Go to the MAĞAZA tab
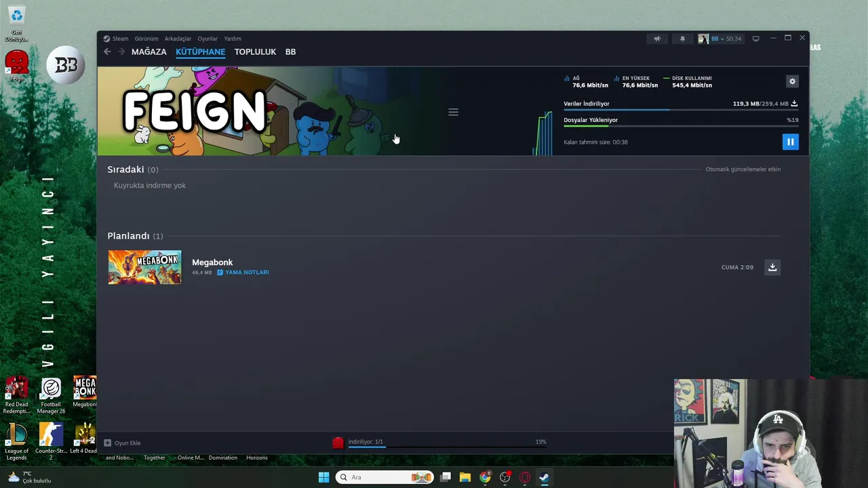 click(149, 52)
